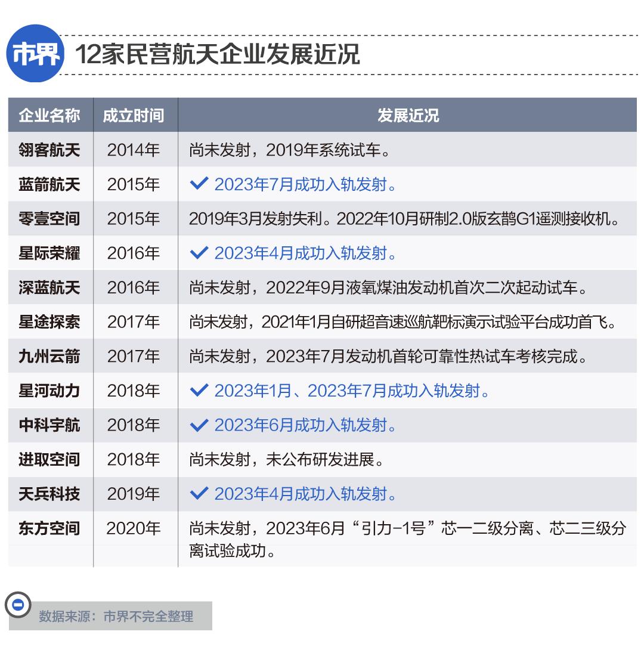Click 2016年 in the 星际荣耀 row

tap(134, 253)
